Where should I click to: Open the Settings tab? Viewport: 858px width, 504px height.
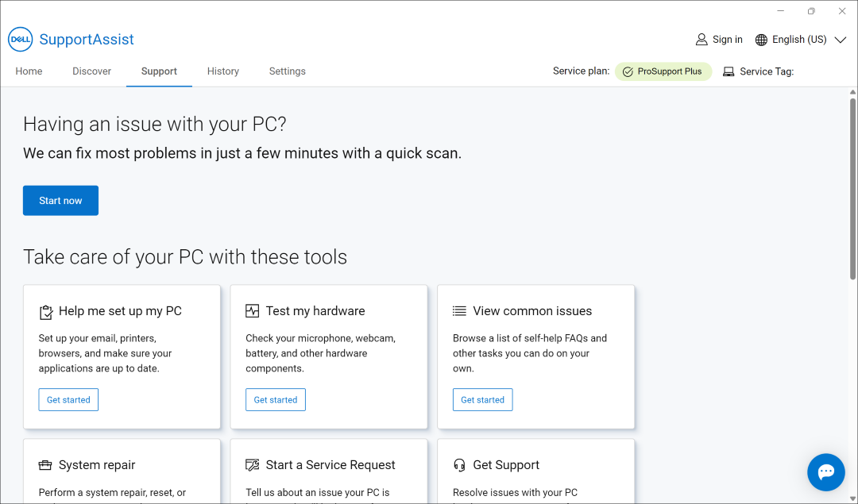pos(287,71)
